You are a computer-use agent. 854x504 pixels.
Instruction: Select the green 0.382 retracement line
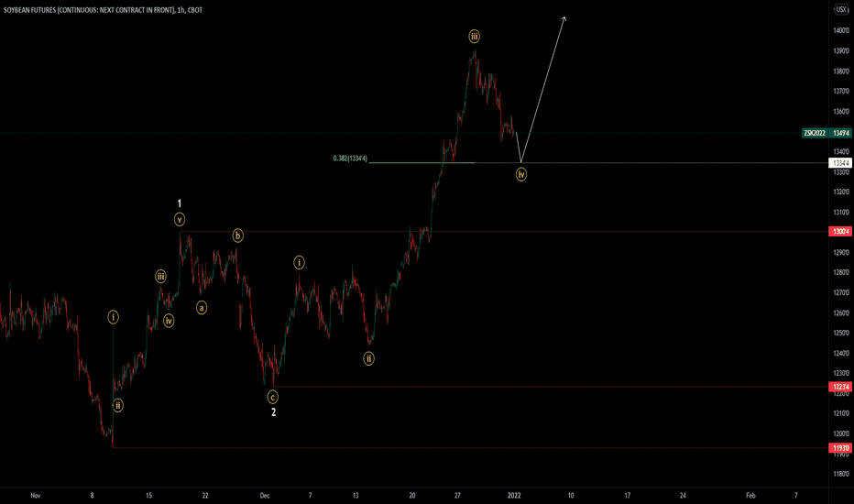422,163
